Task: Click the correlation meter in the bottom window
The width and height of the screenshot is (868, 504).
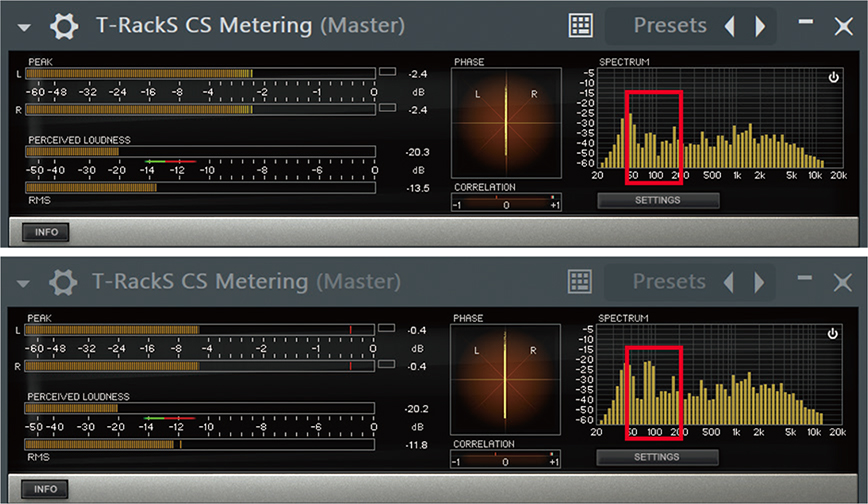Action: click(505, 459)
